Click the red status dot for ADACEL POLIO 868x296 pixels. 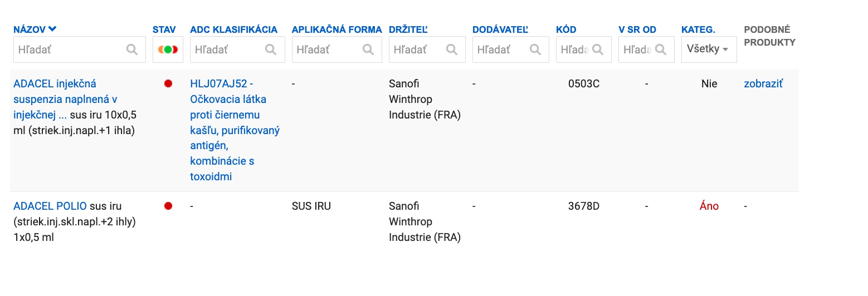(x=168, y=206)
